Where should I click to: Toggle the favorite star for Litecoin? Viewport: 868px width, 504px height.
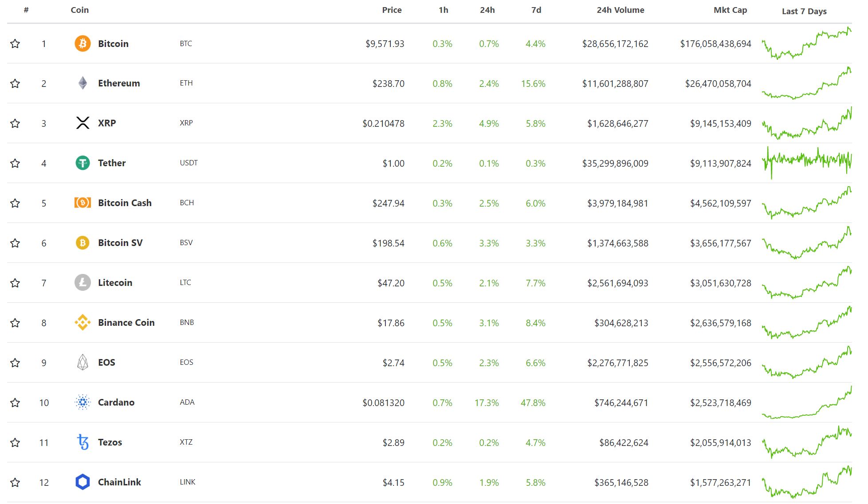click(15, 283)
